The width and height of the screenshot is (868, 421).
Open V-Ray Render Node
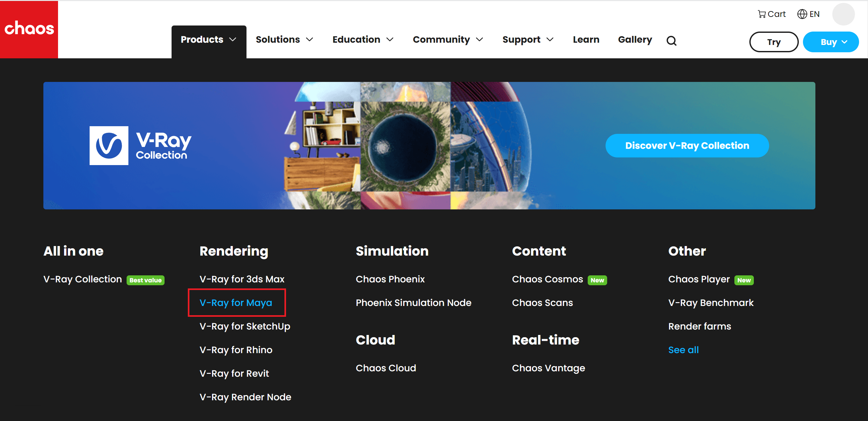(245, 397)
